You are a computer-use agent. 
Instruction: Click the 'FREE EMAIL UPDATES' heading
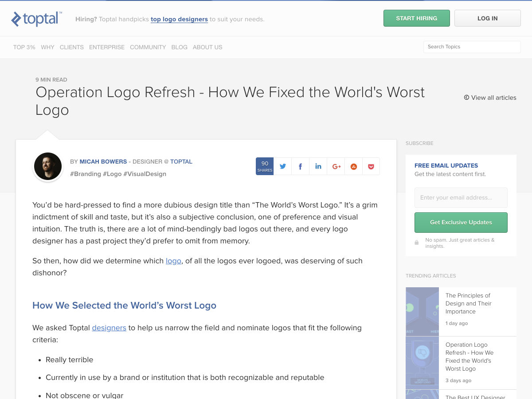[446, 165]
